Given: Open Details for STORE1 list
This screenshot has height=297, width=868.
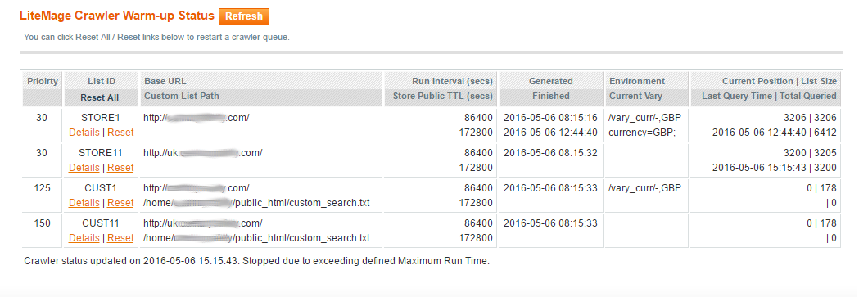Looking at the screenshot, I should tap(84, 133).
